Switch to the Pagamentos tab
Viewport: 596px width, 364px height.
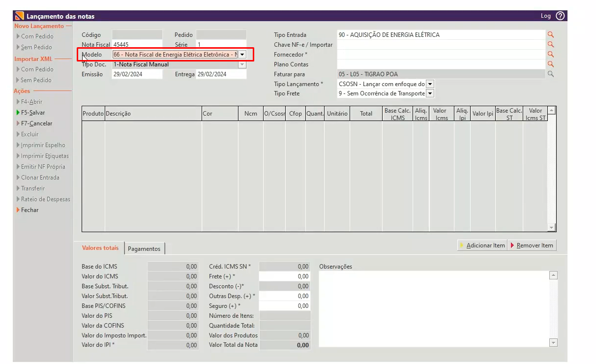144,249
